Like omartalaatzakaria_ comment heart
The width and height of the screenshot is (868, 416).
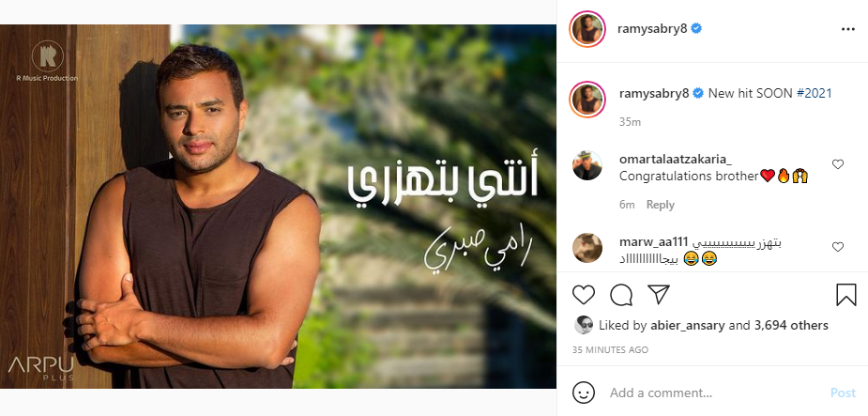(x=838, y=164)
